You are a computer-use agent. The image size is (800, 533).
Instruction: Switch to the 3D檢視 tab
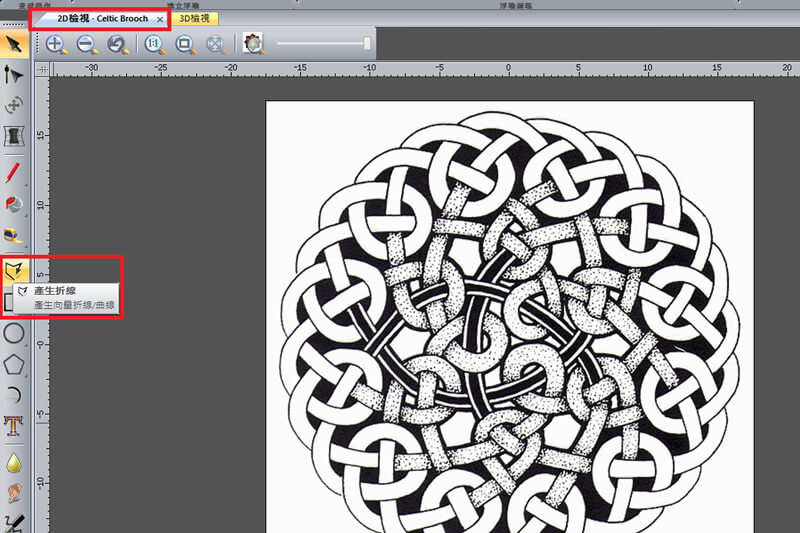(194, 19)
